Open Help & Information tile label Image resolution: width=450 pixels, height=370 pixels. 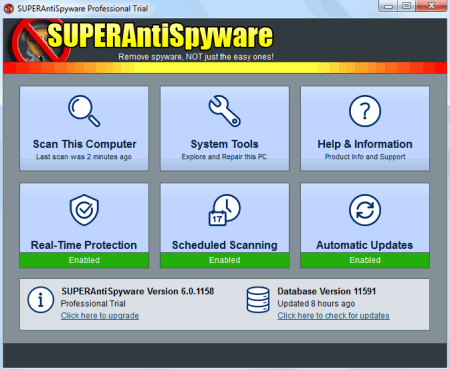365,144
